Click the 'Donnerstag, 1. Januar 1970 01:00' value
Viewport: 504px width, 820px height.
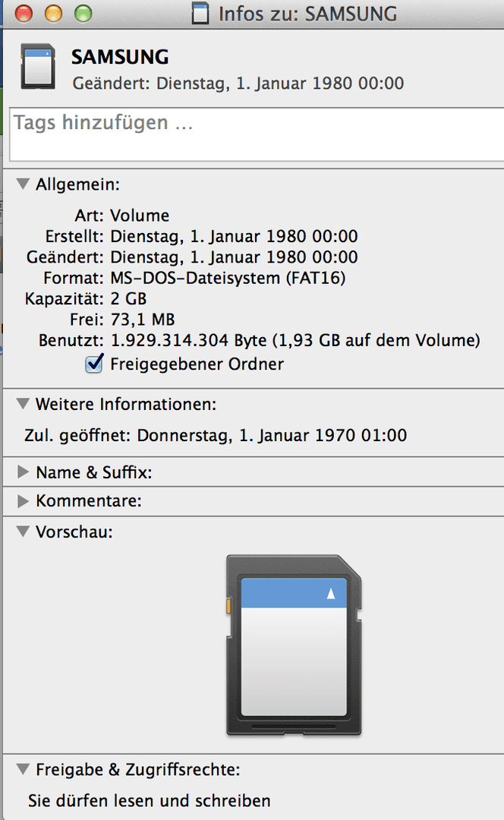pyautogui.click(x=272, y=435)
